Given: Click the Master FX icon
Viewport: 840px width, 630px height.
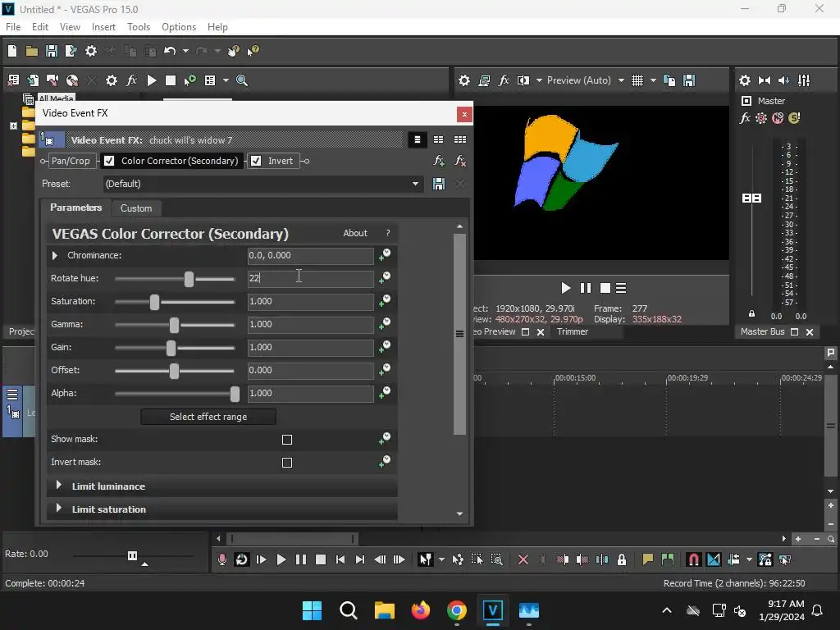Looking at the screenshot, I should click(x=745, y=118).
